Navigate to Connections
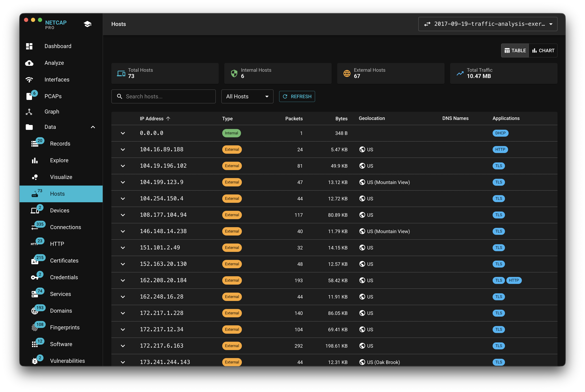 tap(61, 227)
